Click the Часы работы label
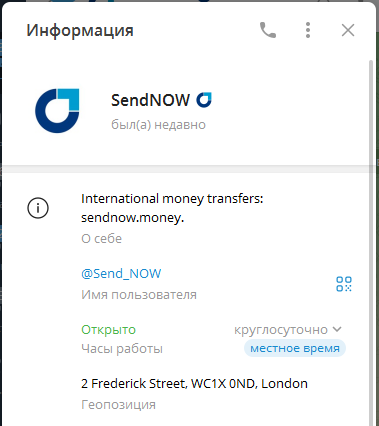Screen dimensions: 379x426 122,349
